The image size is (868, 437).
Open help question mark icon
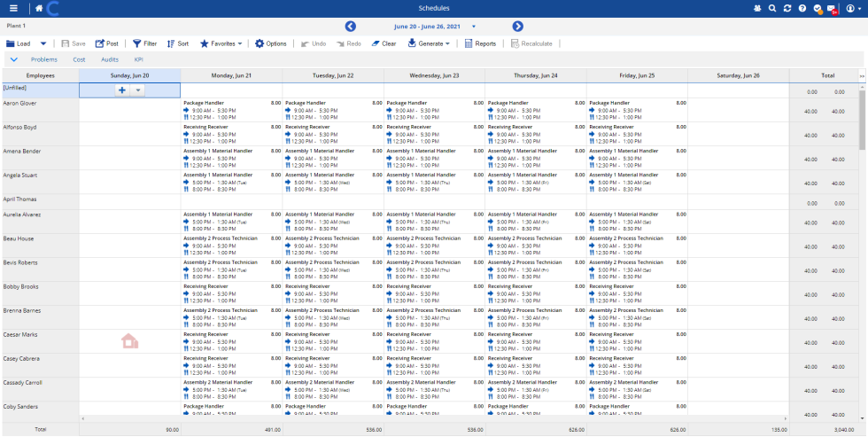[x=802, y=8]
